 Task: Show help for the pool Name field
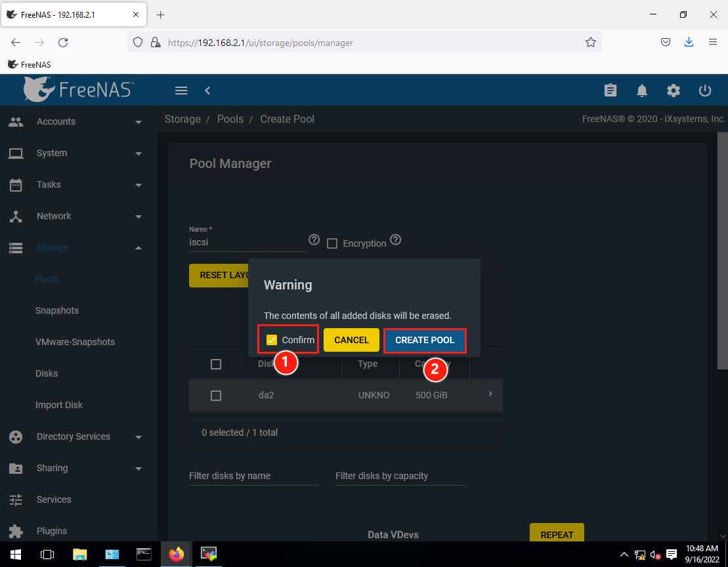click(x=314, y=240)
